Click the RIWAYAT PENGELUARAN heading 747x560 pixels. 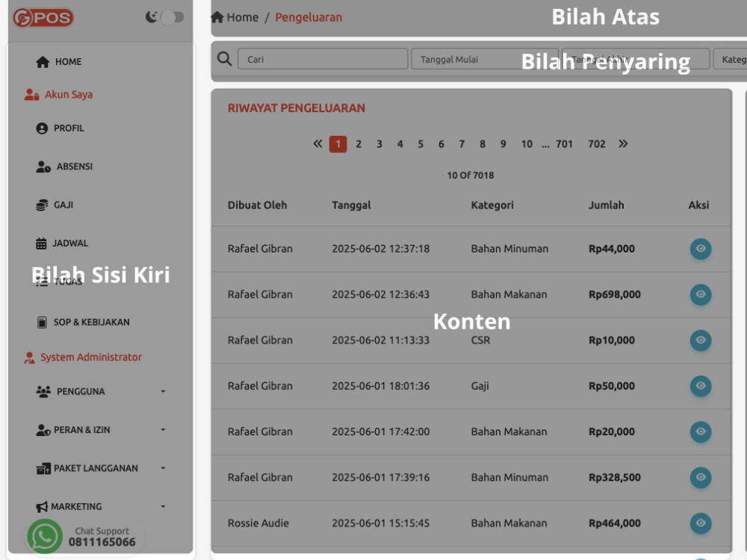pyautogui.click(x=297, y=108)
